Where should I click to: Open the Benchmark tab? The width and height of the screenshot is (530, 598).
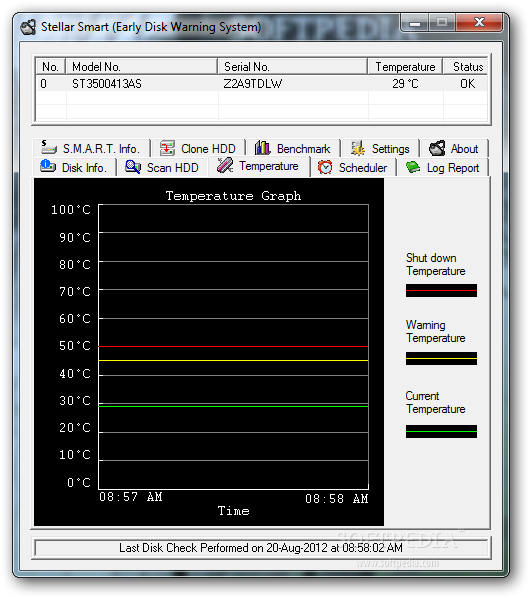click(x=293, y=148)
